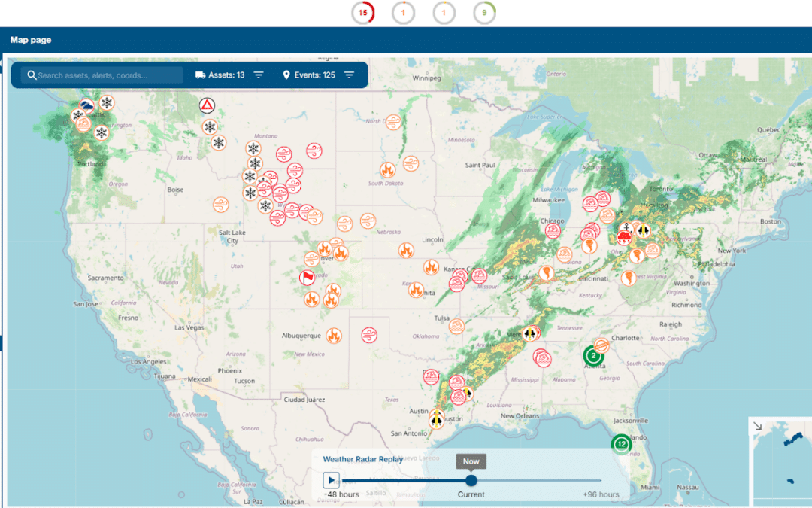Expand the green 12 cluster over Florida
The image size is (812, 508).
click(x=621, y=445)
